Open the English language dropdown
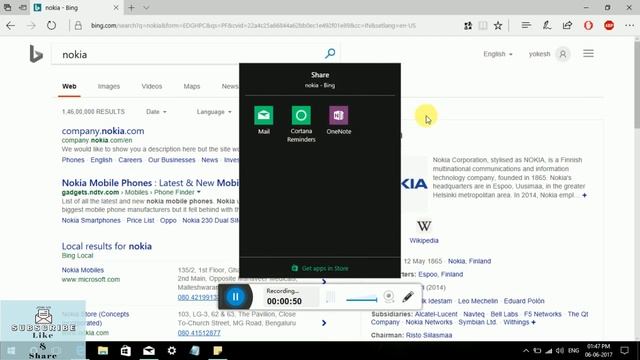Image resolution: width=640 pixels, height=360 pixels. [498, 54]
